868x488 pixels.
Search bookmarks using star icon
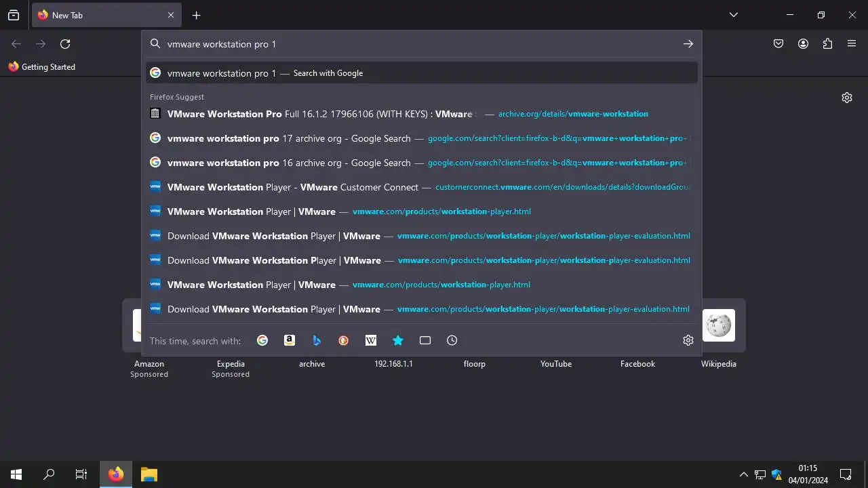[398, 341]
